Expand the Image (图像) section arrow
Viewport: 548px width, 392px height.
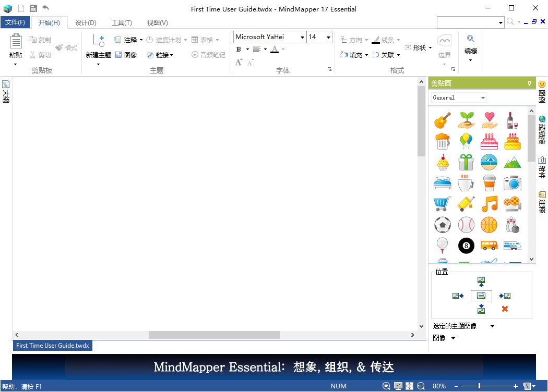coord(454,338)
